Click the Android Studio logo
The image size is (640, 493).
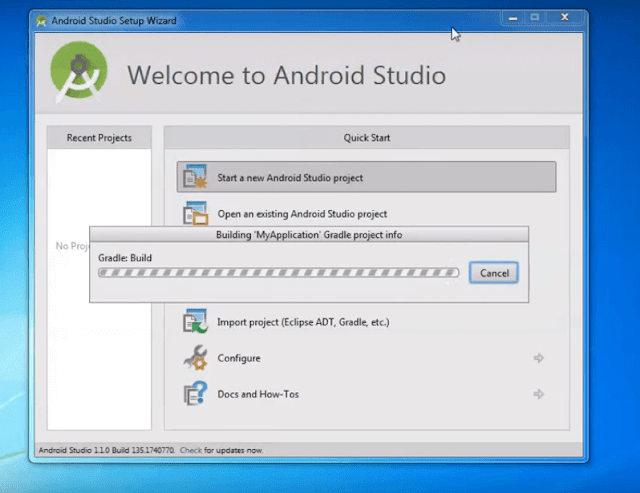pyautogui.click(x=78, y=72)
